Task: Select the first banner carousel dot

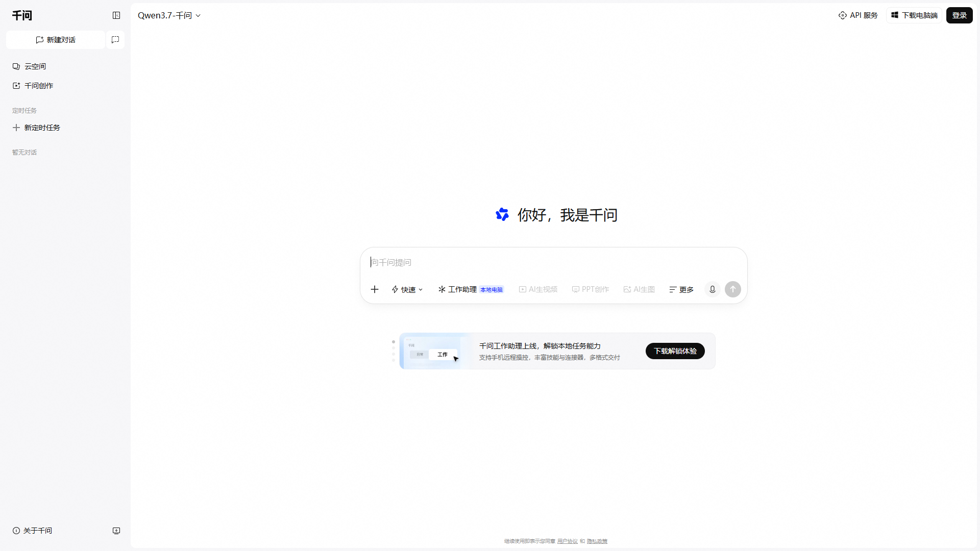Action: coord(394,342)
